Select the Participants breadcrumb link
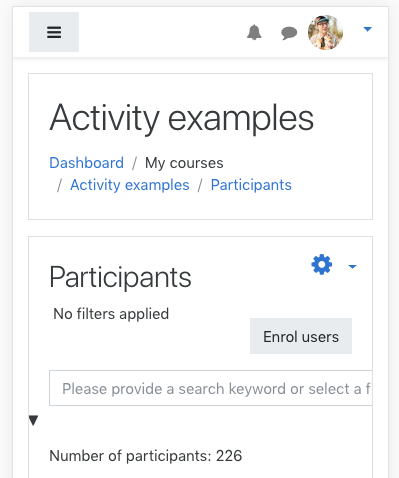This screenshot has width=399, height=478. point(251,185)
